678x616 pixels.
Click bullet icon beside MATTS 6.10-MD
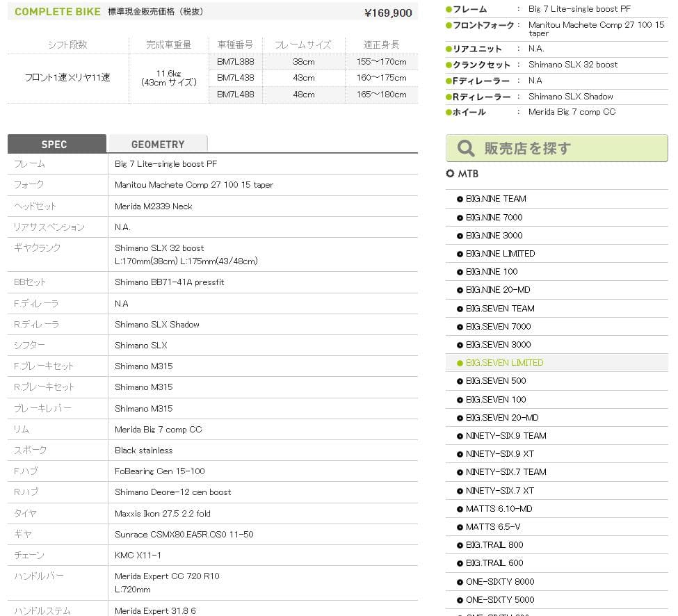coord(460,509)
